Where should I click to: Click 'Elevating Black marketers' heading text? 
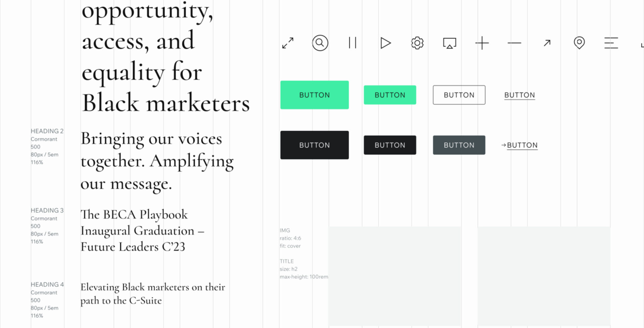tap(153, 294)
